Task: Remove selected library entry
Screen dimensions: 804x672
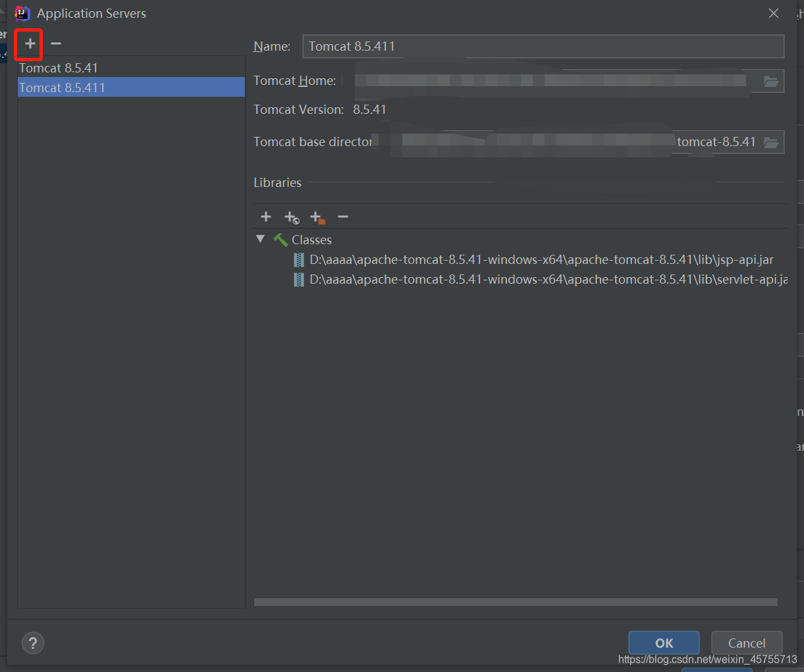Action: click(x=343, y=217)
